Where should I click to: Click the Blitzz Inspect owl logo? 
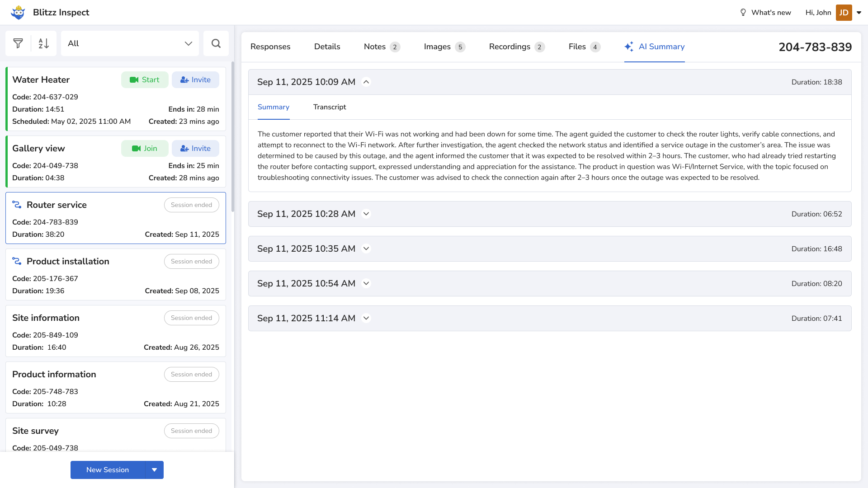[18, 12]
